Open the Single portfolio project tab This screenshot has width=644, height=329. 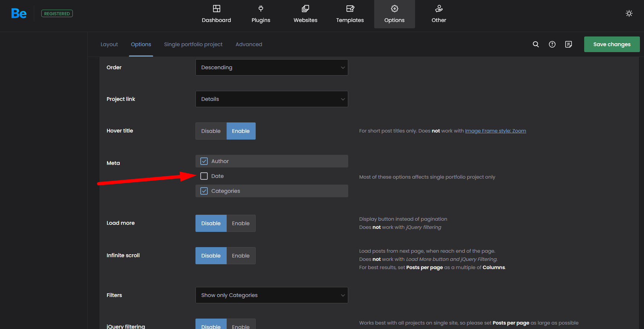193,44
